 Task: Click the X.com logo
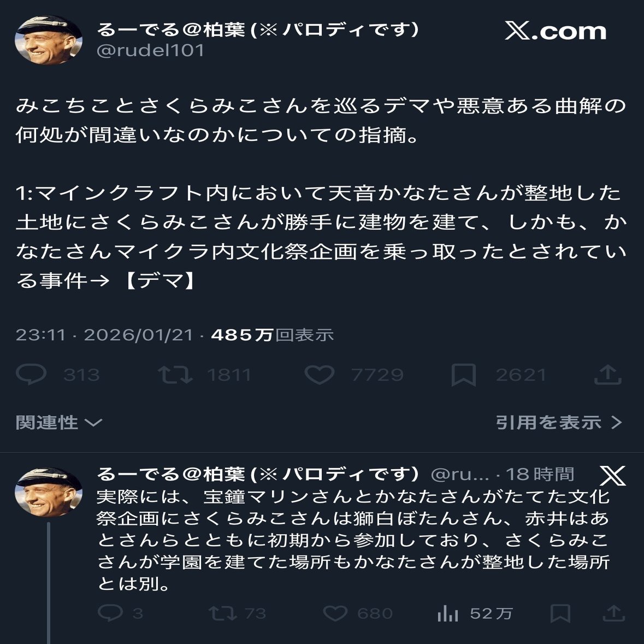pos(556,31)
